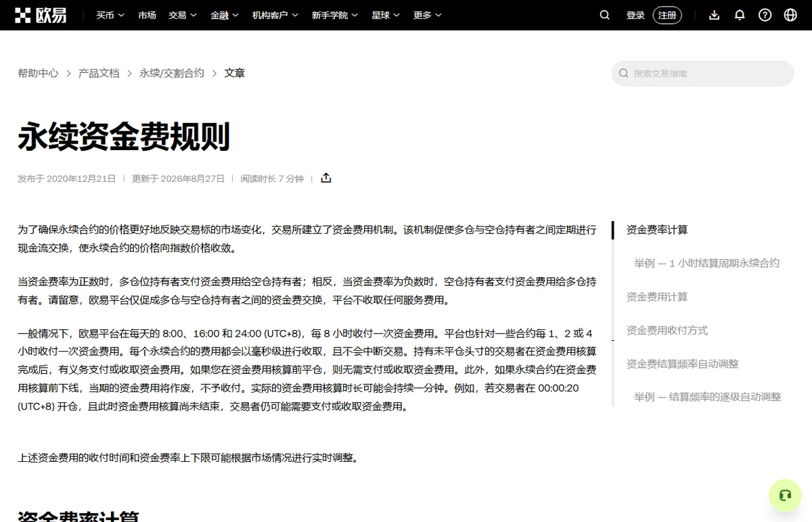Image resolution: width=812 pixels, height=522 pixels.
Task: Click the share icon beside reading time
Action: (326, 178)
